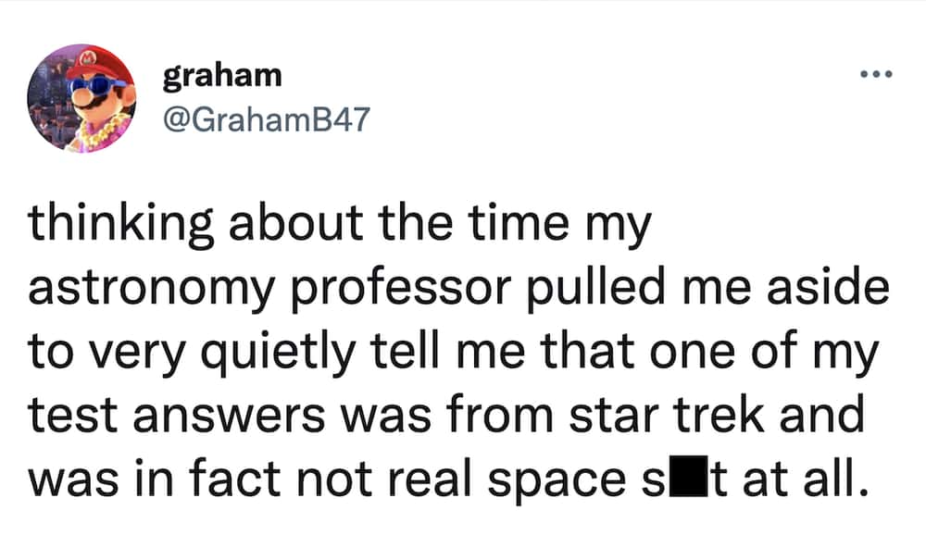The image size is (926, 560).
Task: Click the flower lei in avatar
Action: coord(102,131)
